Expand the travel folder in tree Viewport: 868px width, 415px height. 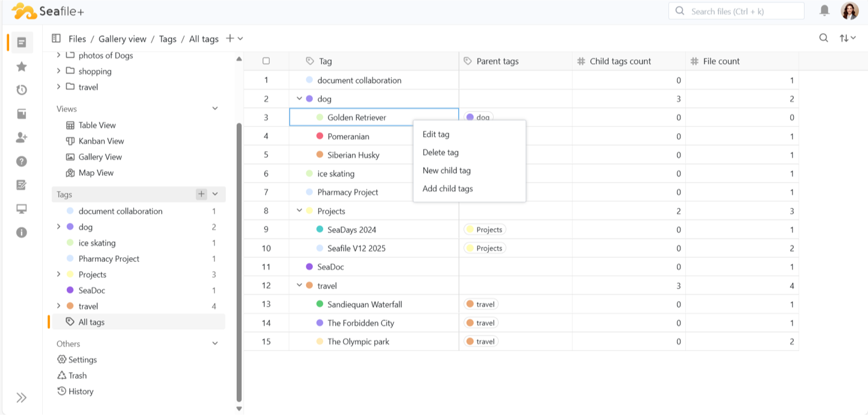point(58,87)
